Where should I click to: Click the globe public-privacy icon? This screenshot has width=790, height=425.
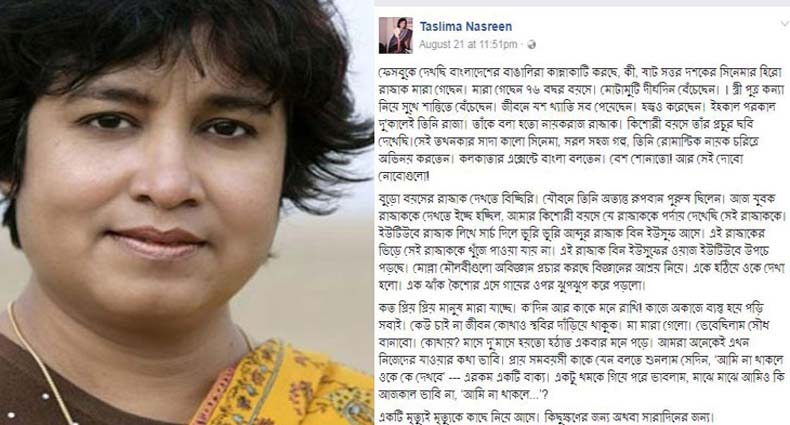(x=531, y=45)
